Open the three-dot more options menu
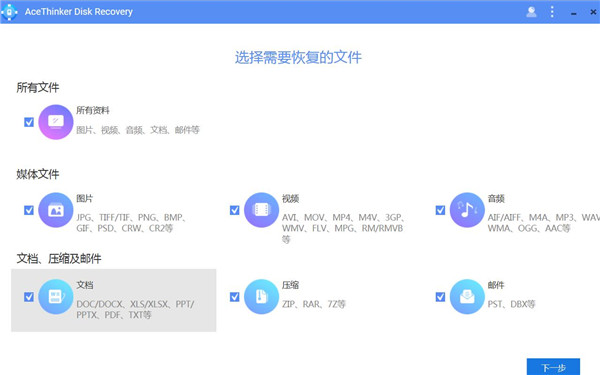 [552, 12]
